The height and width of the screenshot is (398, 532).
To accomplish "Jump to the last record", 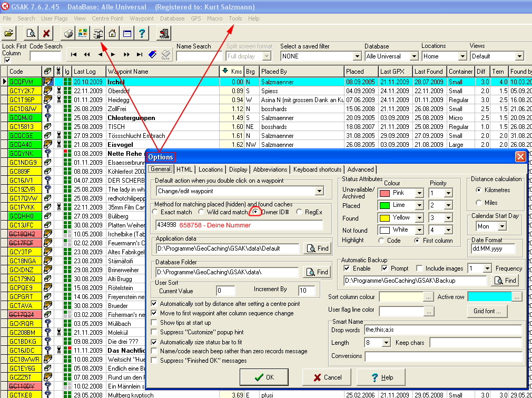I will click(140, 55).
